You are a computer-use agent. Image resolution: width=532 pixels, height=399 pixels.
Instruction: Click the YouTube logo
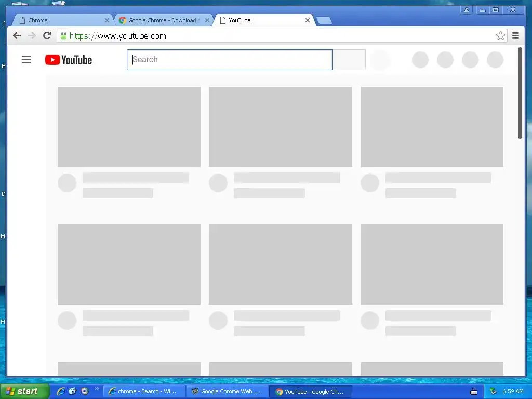69,60
